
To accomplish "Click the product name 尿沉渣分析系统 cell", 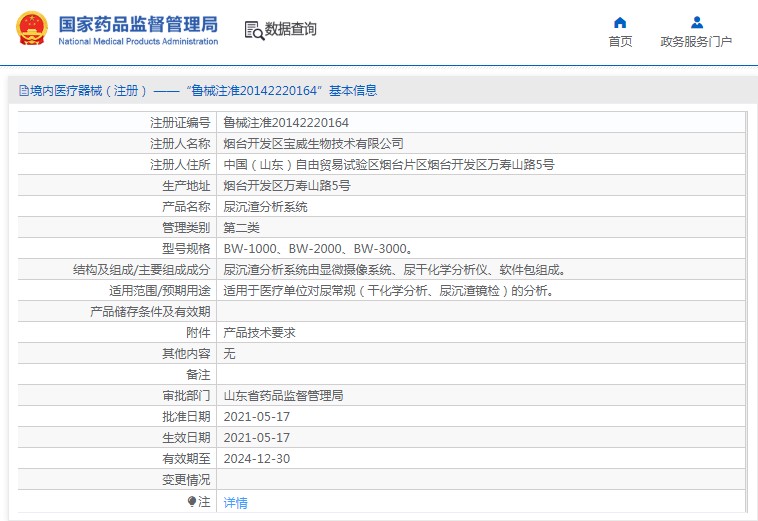I will pos(265,206).
